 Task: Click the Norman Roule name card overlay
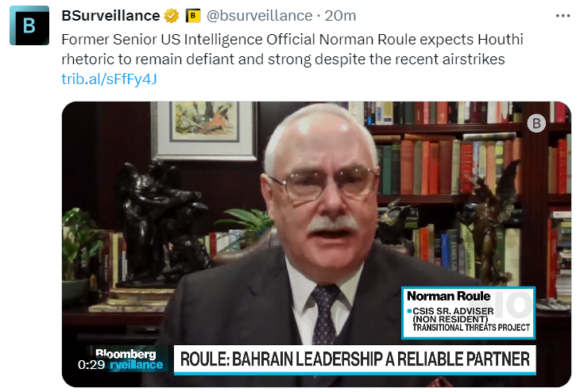point(469,313)
